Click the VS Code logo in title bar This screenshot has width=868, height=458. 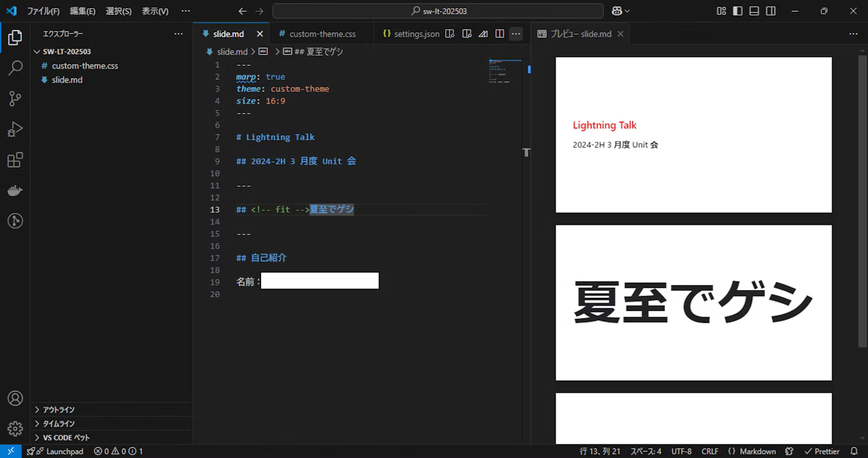click(x=12, y=11)
